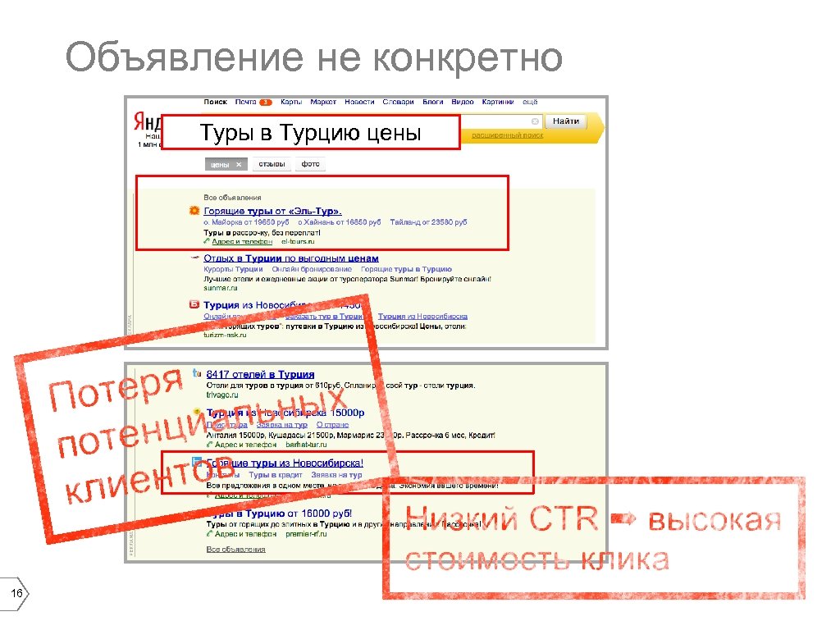Viewport: 840px width, 630px height.
Task: Open the «Картинки» menu item
Action: tap(500, 101)
